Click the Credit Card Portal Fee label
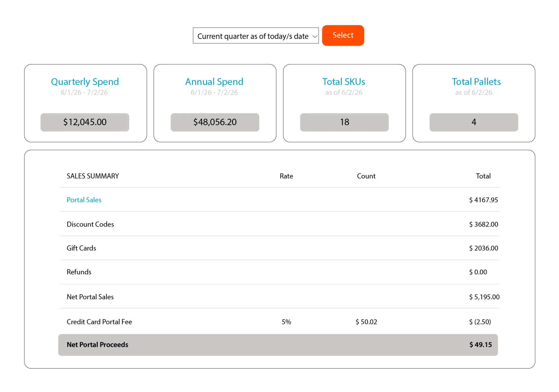Screen dimensions: 559x392 [x=99, y=322]
